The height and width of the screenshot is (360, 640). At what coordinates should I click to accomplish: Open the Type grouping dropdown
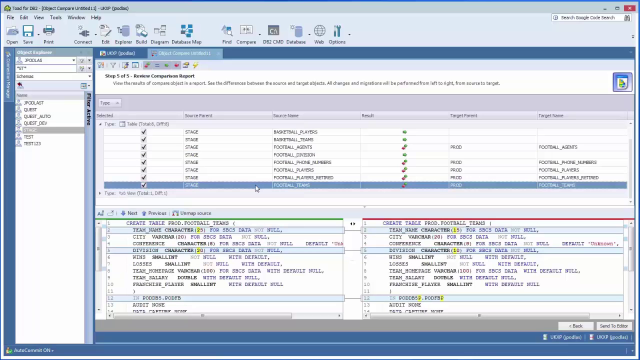click(109, 103)
